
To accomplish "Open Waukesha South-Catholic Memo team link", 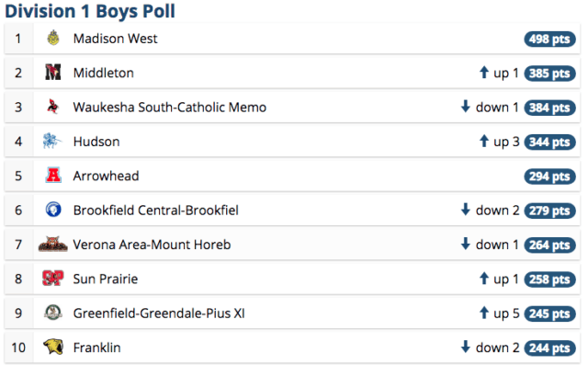I will 169,108.
